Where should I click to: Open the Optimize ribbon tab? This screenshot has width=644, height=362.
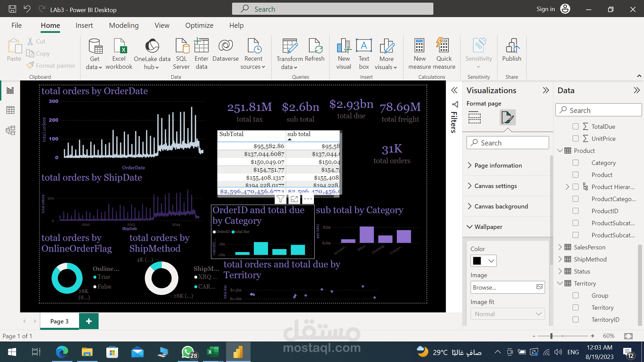click(x=199, y=25)
